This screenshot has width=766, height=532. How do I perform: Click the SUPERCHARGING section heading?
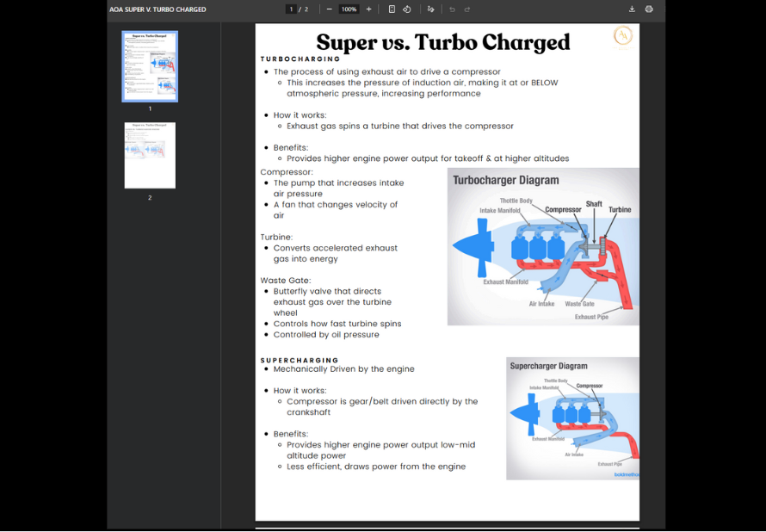(300, 360)
